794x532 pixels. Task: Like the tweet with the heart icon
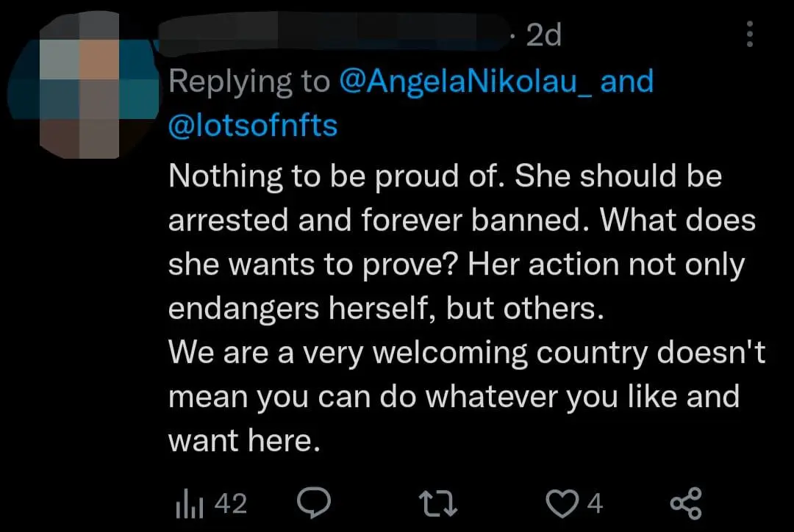(562, 503)
